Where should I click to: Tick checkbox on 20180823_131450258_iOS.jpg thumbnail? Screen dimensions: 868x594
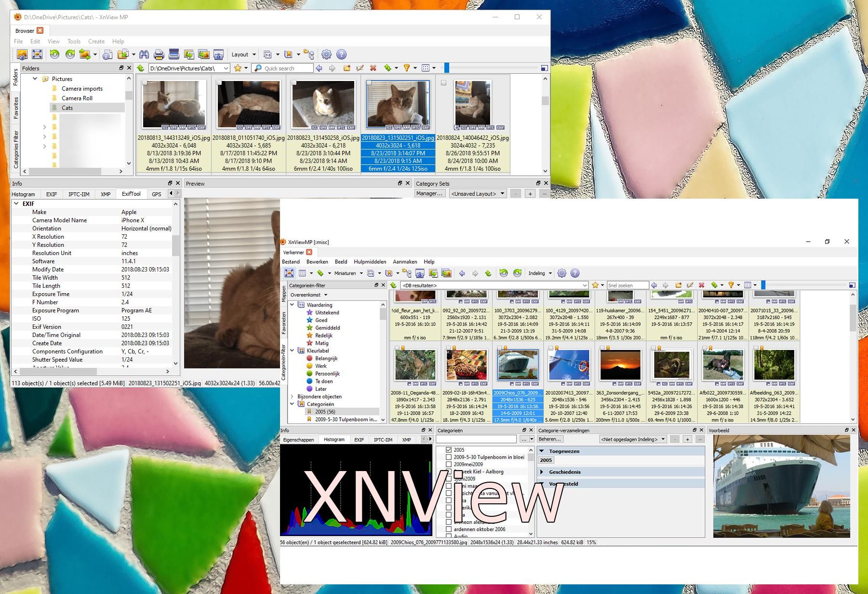coord(294,83)
